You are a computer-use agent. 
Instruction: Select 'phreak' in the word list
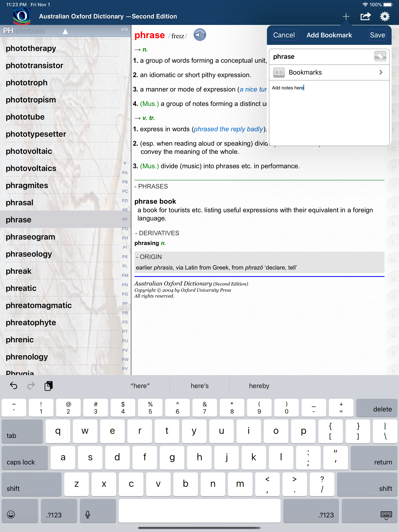pyautogui.click(x=63, y=271)
